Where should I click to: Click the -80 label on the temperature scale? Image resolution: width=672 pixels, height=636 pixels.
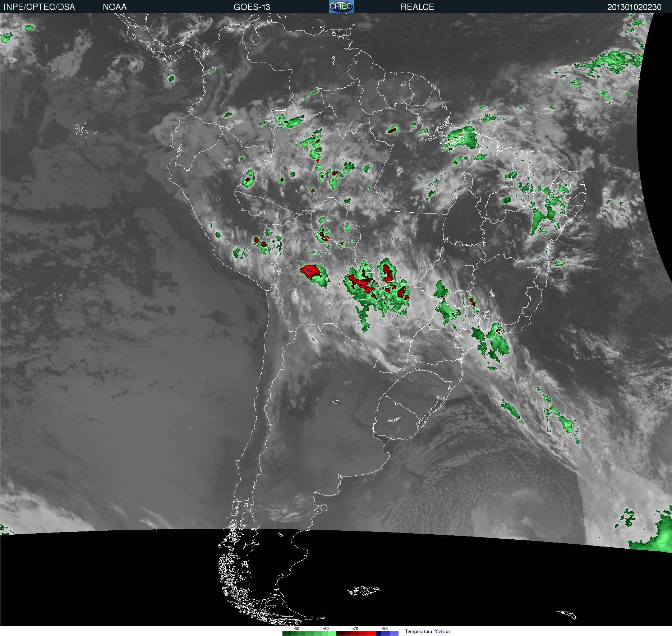pos(385,629)
